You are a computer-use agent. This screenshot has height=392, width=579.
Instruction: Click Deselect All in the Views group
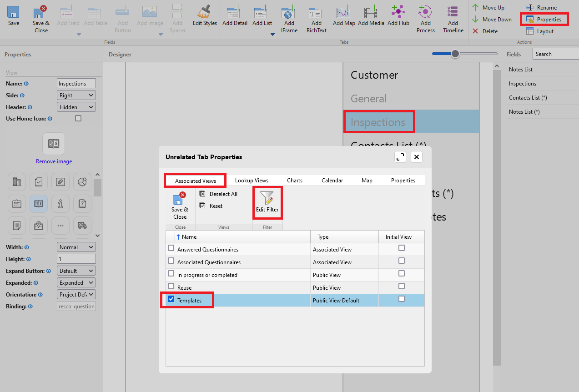pyautogui.click(x=219, y=194)
